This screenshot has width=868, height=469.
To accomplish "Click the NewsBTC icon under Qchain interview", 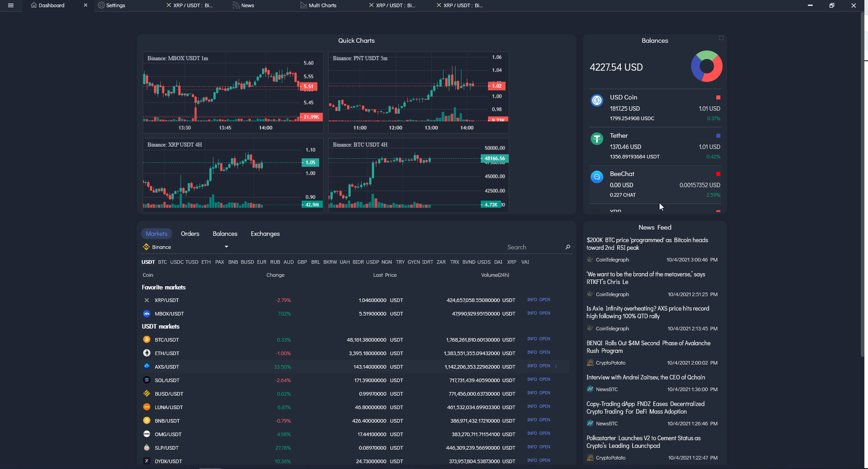I will (590, 389).
